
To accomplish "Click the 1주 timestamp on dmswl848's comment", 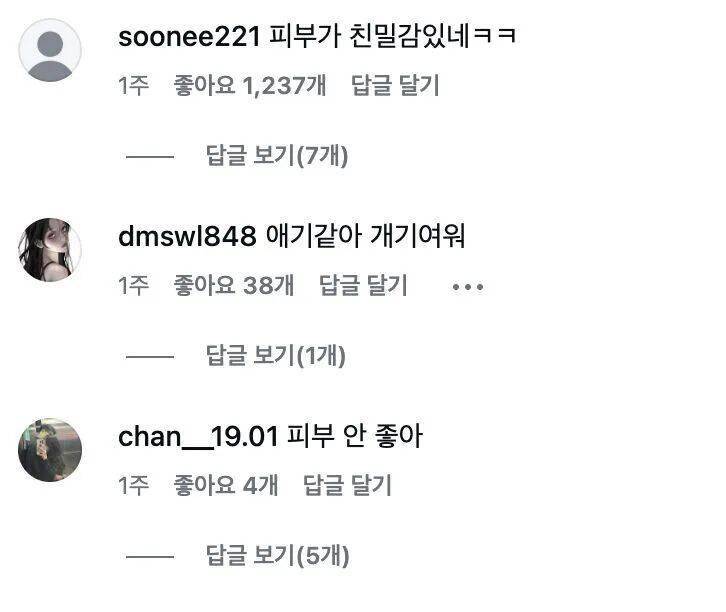I will (x=133, y=286).
